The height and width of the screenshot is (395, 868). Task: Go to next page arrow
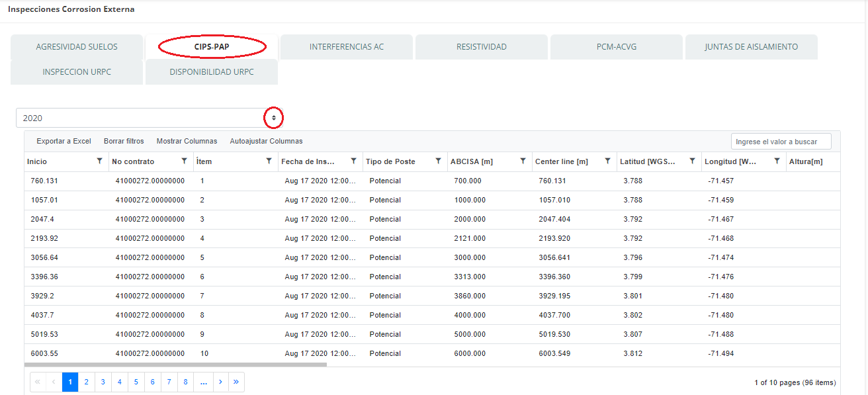pyautogui.click(x=220, y=382)
